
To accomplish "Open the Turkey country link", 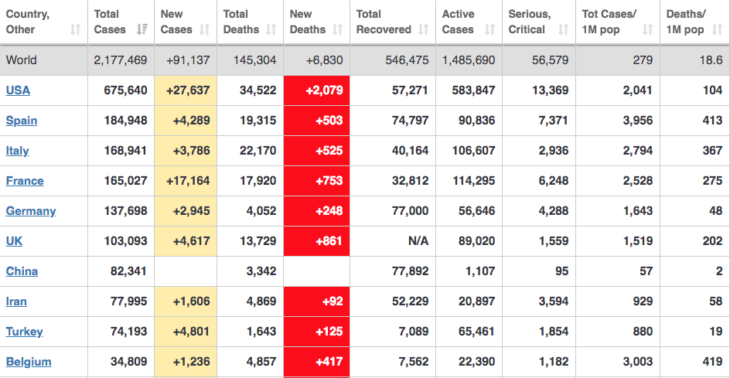I will coord(24,331).
